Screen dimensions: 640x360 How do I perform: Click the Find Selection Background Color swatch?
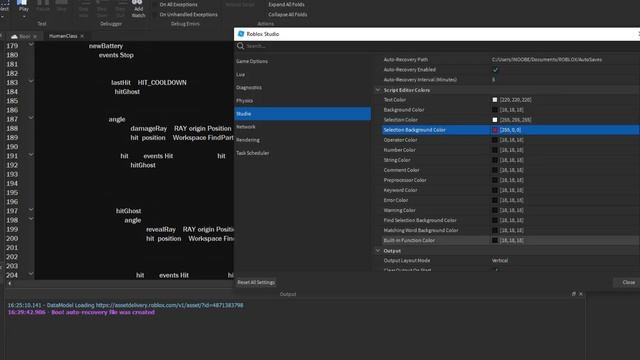pos(495,220)
